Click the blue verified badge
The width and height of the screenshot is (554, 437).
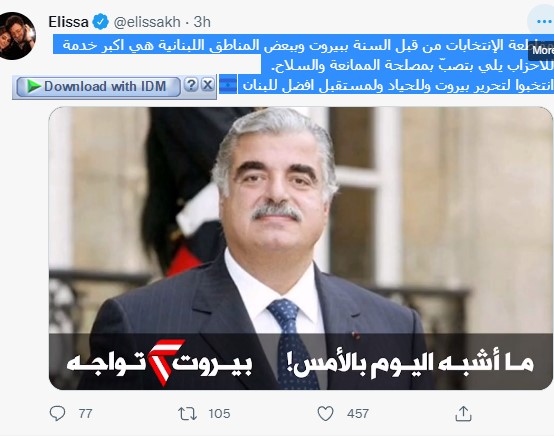100,22
